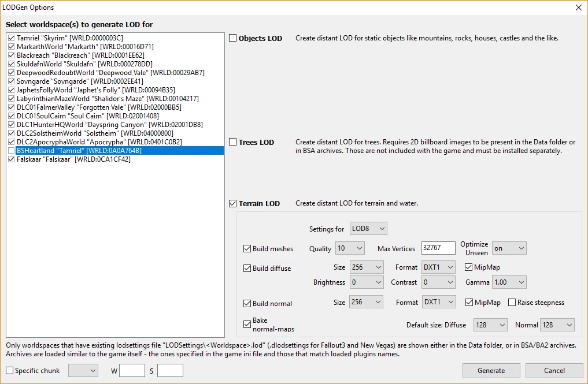Disable the Terrain LOD option
This screenshot has width=588, height=384.
(x=233, y=203)
